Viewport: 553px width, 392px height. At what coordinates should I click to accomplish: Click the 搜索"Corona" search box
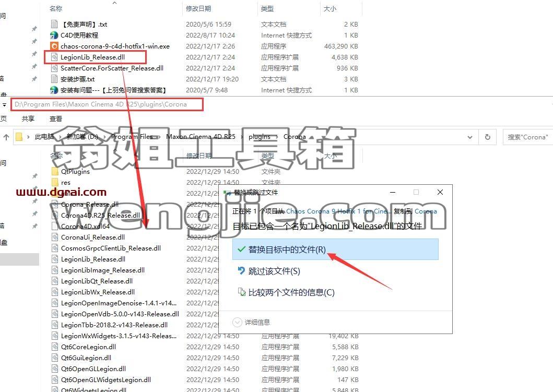pyautogui.click(x=527, y=137)
